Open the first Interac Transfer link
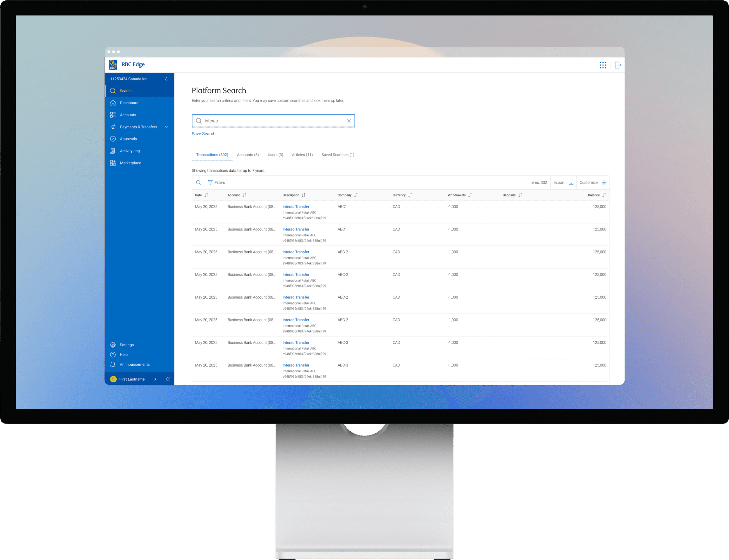729x560 pixels. (x=296, y=207)
